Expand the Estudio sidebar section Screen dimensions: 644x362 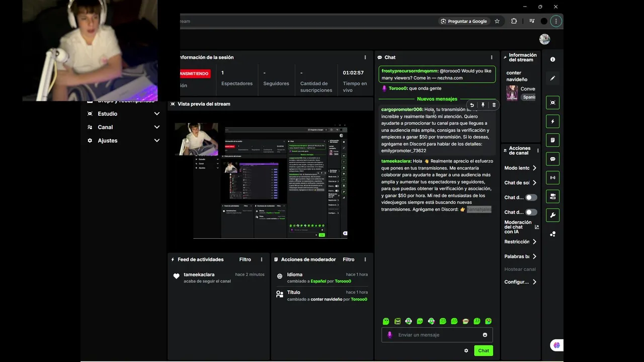[124, 114]
